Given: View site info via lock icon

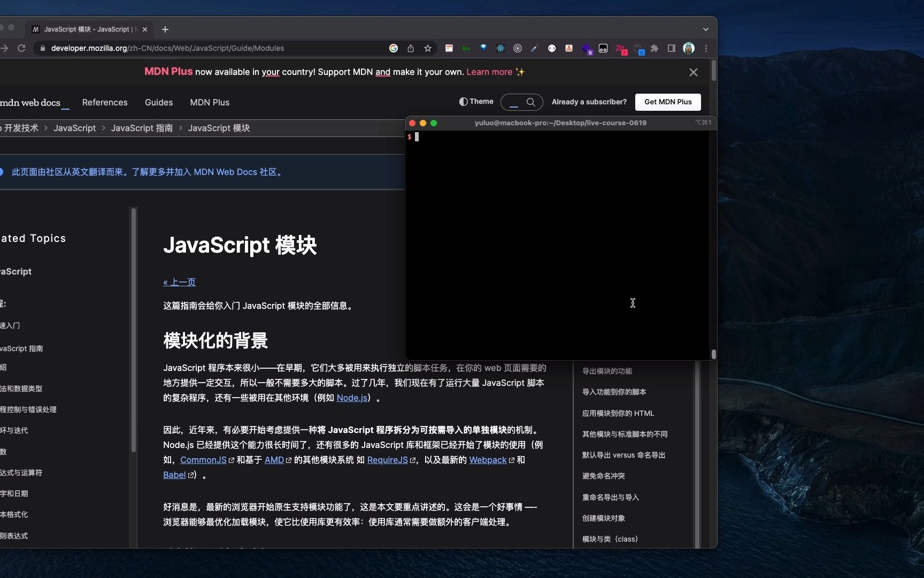Looking at the screenshot, I should pos(43,48).
